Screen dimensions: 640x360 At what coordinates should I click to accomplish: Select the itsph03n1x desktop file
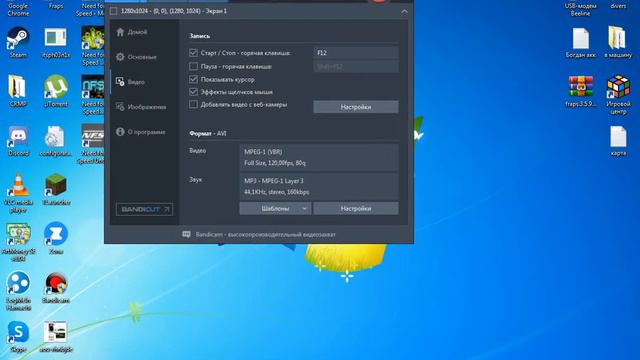(56, 42)
